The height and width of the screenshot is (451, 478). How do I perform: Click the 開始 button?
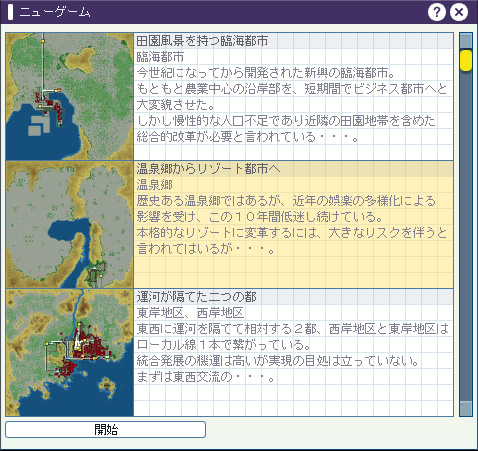[105, 430]
